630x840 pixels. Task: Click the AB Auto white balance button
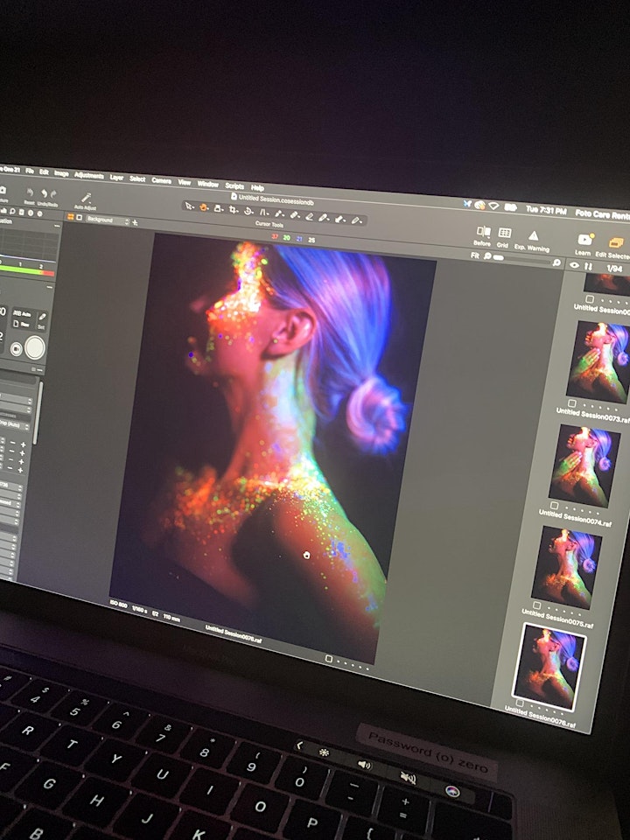(21, 314)
